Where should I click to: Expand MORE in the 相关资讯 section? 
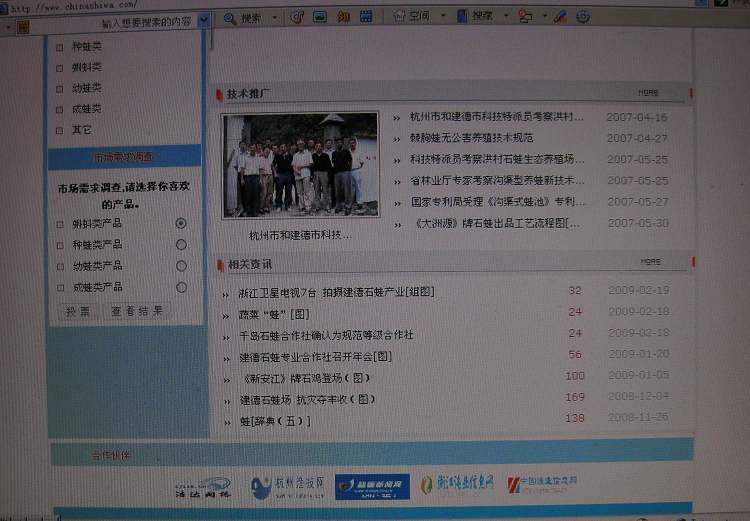650,262
